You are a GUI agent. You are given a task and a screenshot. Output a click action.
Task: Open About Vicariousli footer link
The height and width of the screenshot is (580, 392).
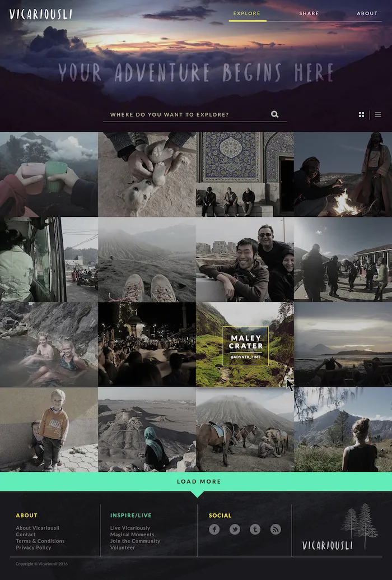(38, 528)
